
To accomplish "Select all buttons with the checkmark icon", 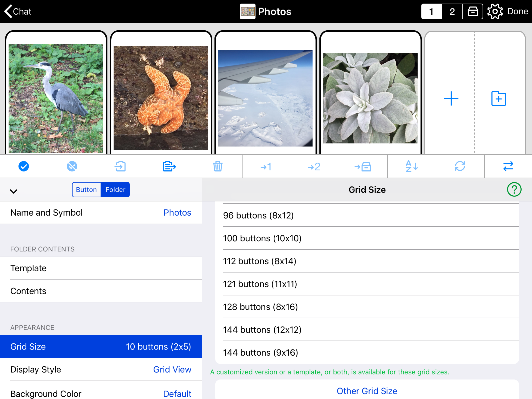I will click(x=24, y=166).
